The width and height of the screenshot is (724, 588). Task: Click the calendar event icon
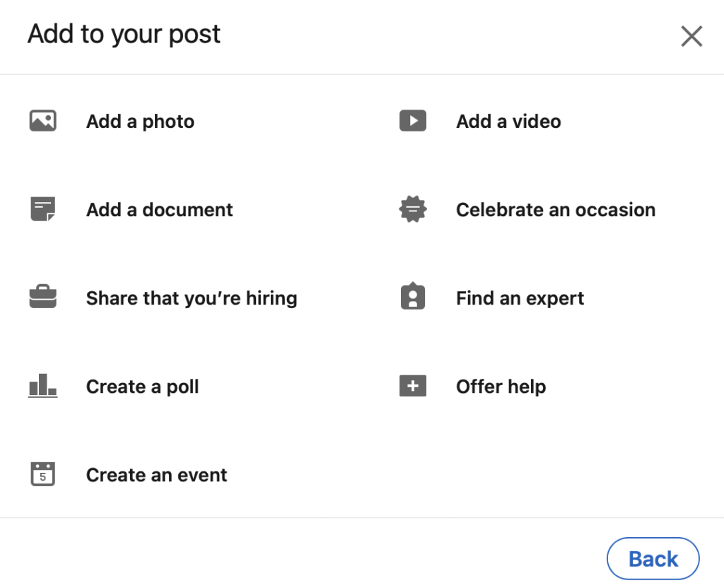coord(42,474)
